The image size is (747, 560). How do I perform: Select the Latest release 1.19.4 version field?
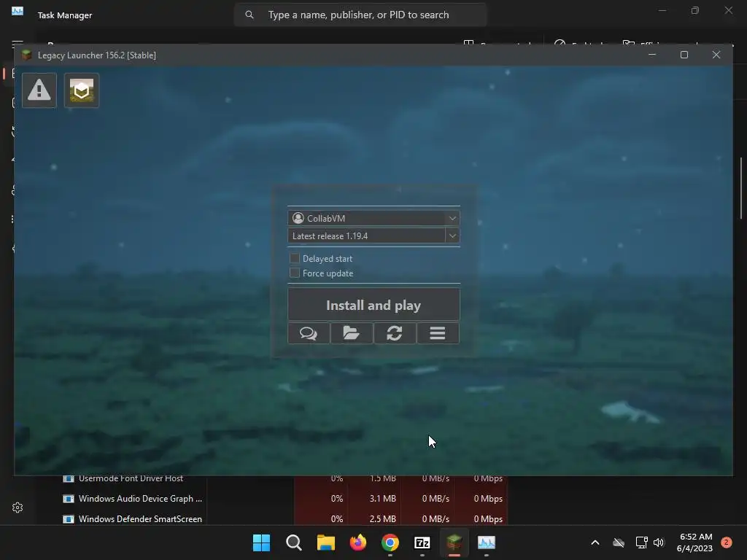[x=366, y=236]
